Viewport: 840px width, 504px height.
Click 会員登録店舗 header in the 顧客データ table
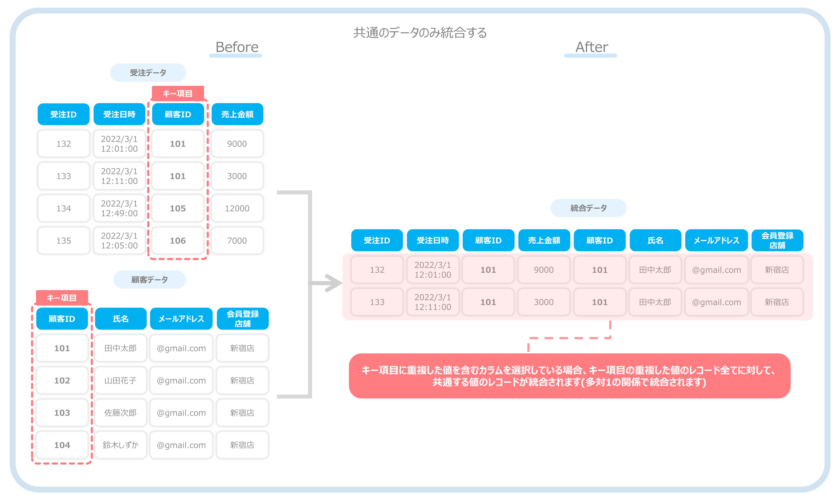[242, 319]
